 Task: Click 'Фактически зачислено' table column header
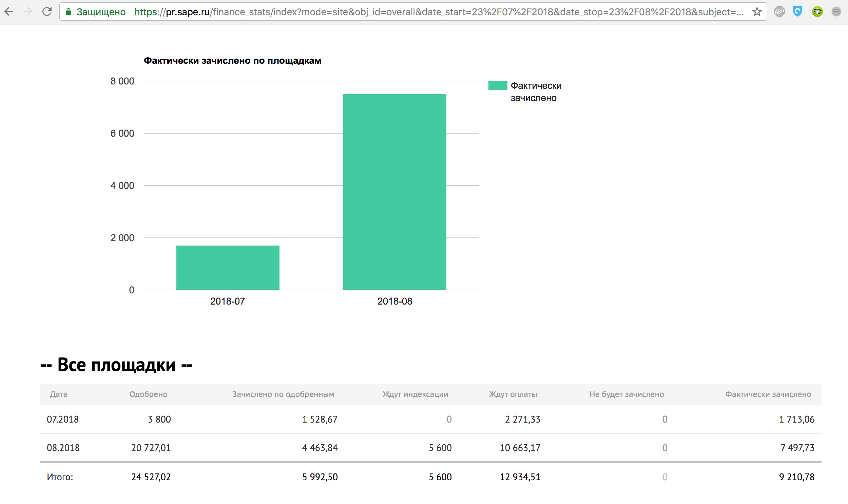[768, 394]
